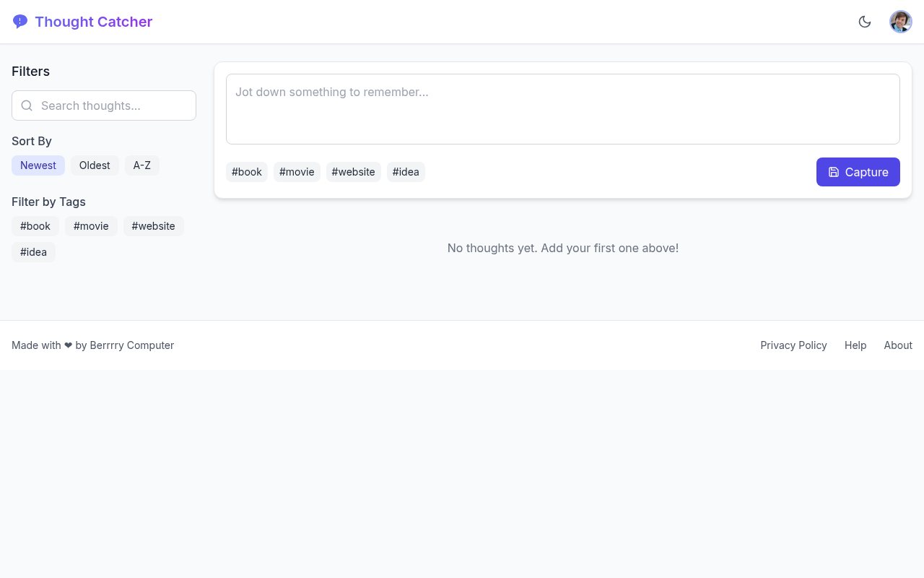Open the Privacy Policy page
The height and width of the screenshot is (578, 924).
(793, 345)
